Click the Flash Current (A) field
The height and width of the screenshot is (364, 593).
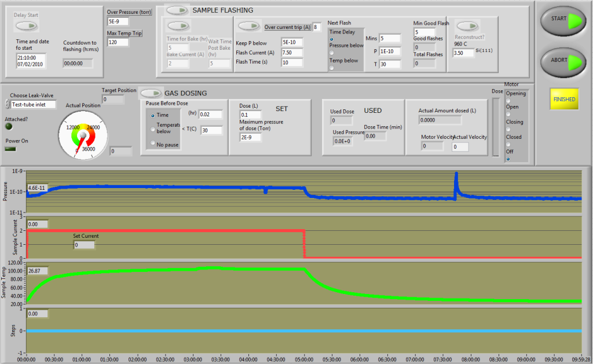tap(292, 53)
